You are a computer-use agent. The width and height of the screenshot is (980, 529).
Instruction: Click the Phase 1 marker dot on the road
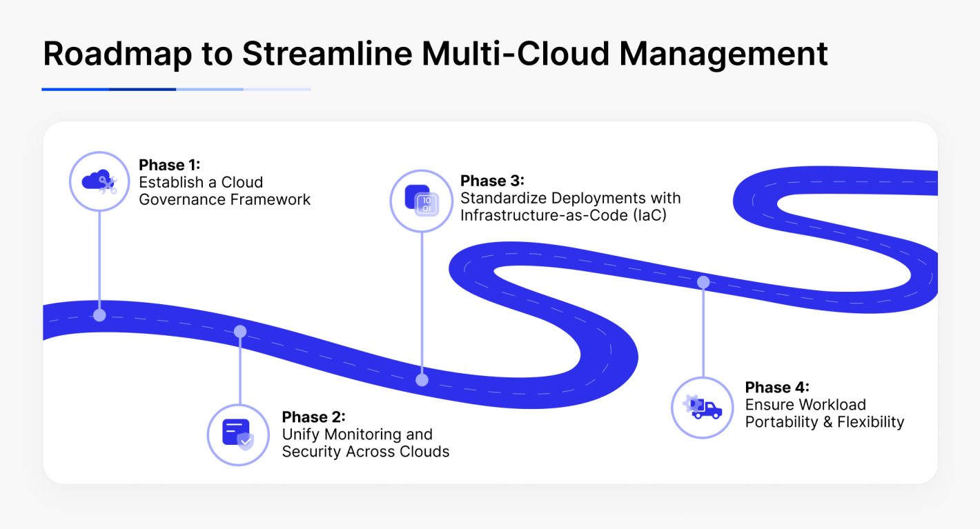pos(99,315)
